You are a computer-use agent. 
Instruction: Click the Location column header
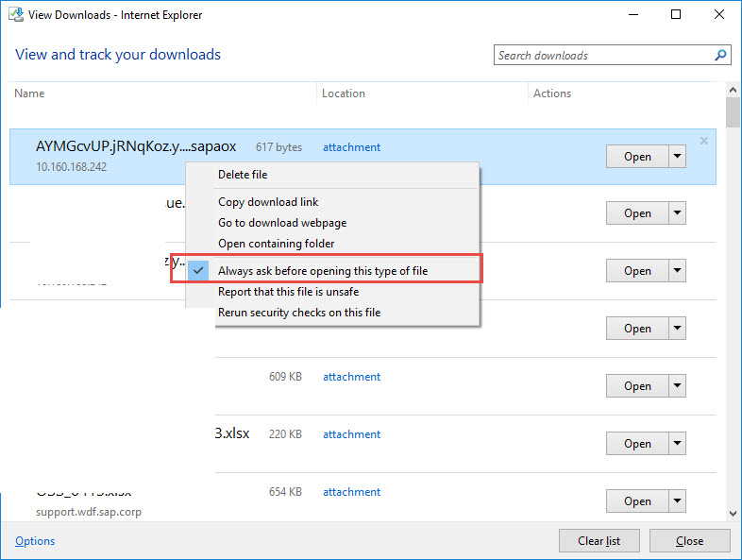(x=344, y=93)
